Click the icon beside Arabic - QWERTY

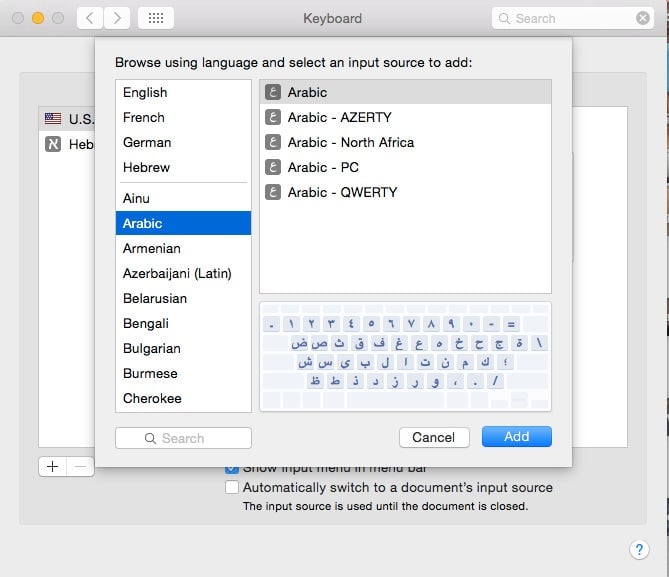(273, 192)
